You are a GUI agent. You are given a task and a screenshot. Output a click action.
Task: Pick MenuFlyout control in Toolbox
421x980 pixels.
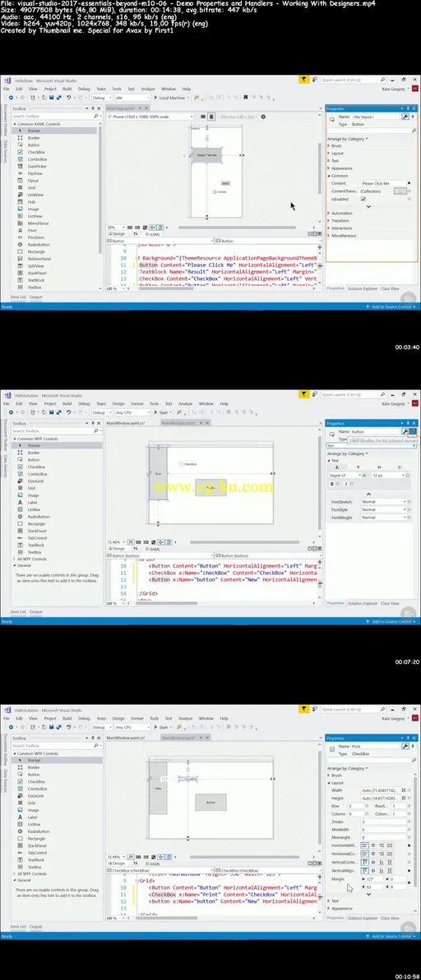[x=38, y=223]
